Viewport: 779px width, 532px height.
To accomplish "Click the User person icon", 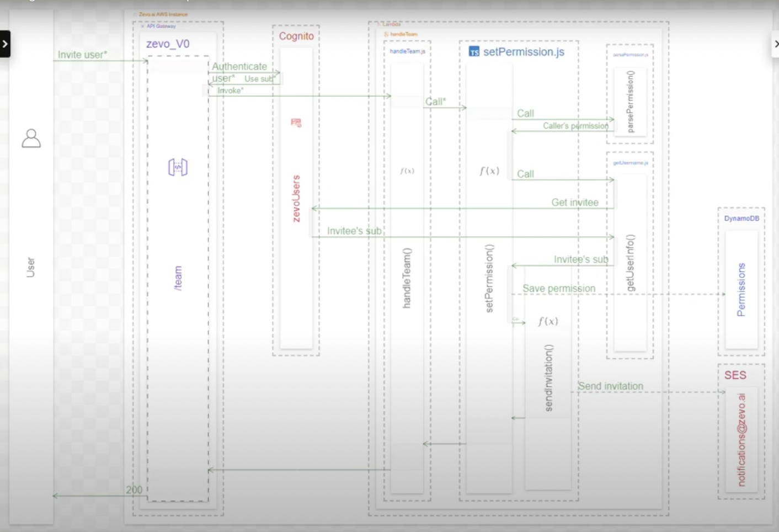I will pos(31,139).
